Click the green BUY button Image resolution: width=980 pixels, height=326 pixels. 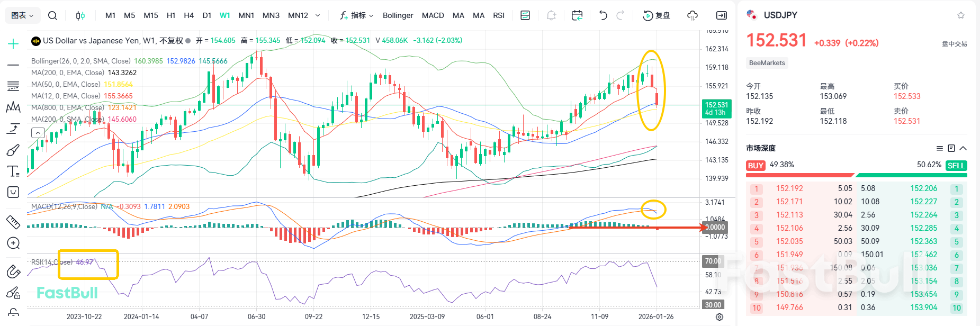coord(756,166)
